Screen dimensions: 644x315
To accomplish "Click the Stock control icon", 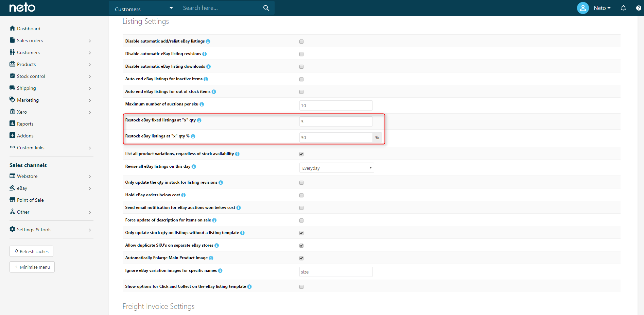I will coord(13,76).
